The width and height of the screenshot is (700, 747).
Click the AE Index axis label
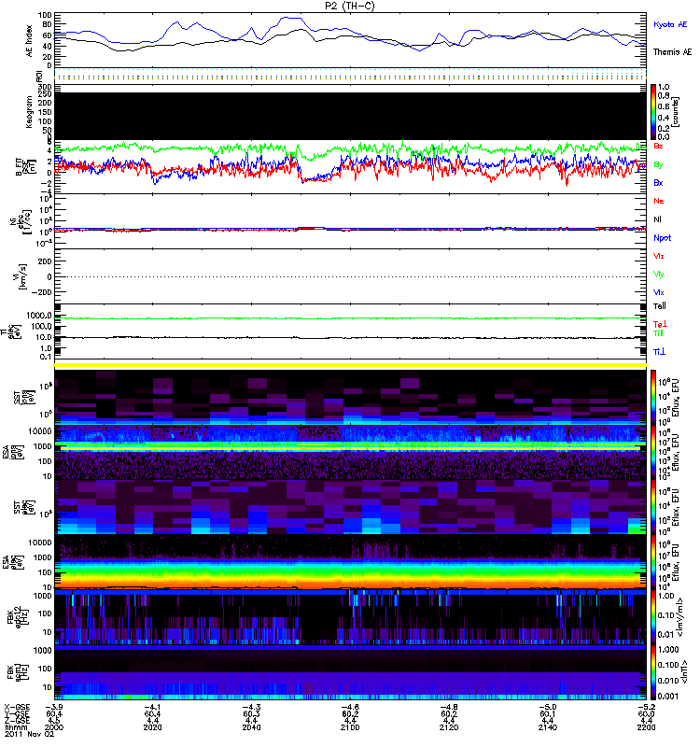click(30, 41)
